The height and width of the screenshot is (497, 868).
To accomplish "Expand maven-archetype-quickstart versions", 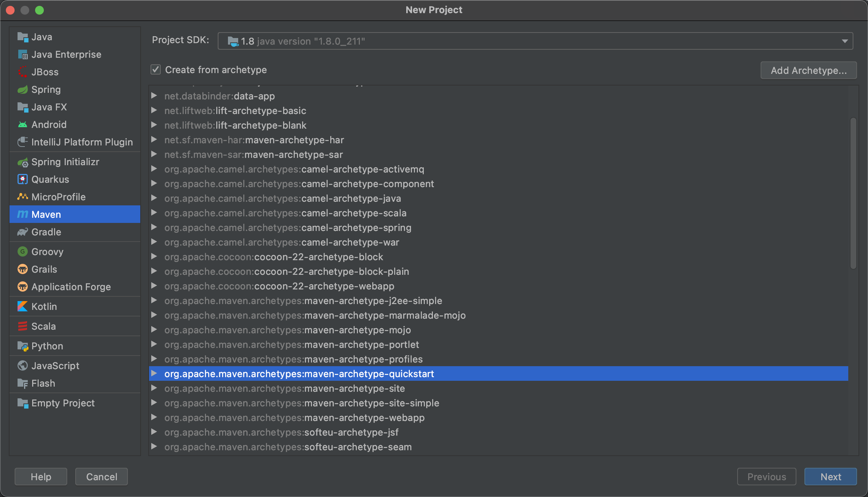I will [154, 373].
